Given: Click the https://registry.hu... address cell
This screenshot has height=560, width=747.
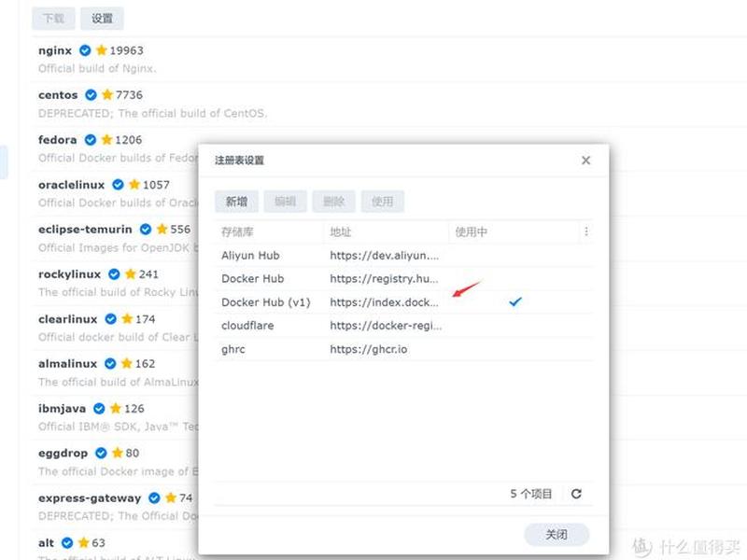Looking at the screenshot, I should (384, 278).
